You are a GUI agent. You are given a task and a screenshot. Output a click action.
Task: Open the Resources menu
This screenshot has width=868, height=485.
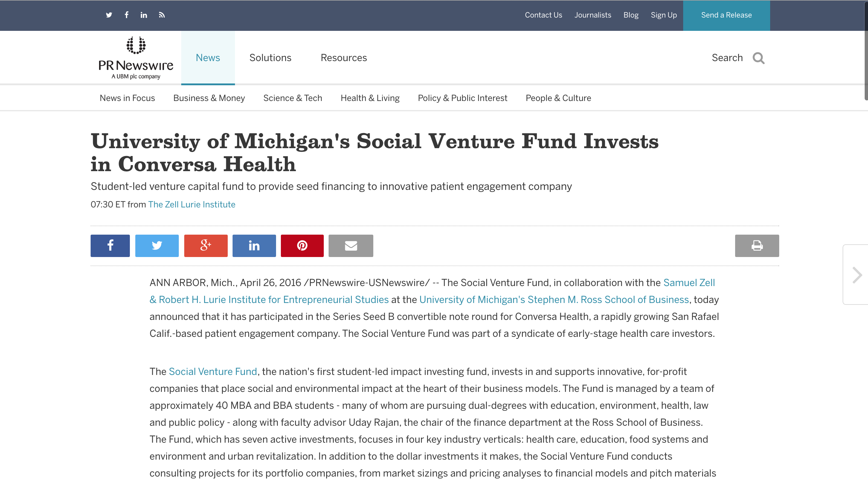(x=344, y=58)
